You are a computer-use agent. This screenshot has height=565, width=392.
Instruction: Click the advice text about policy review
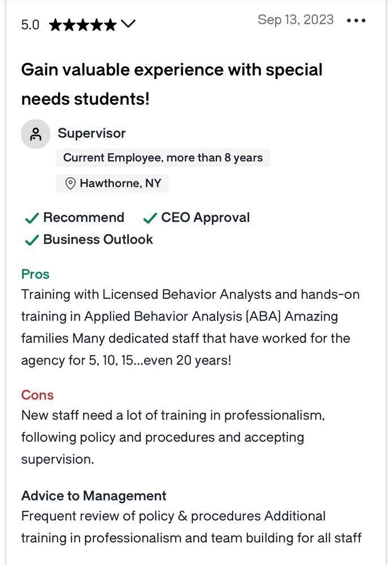pyautogui.click(x=191, y=527)
